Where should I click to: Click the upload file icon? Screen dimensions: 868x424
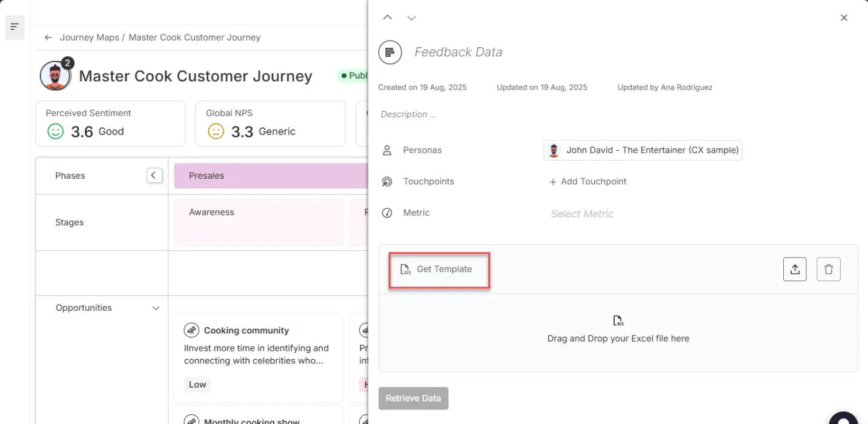795,269
